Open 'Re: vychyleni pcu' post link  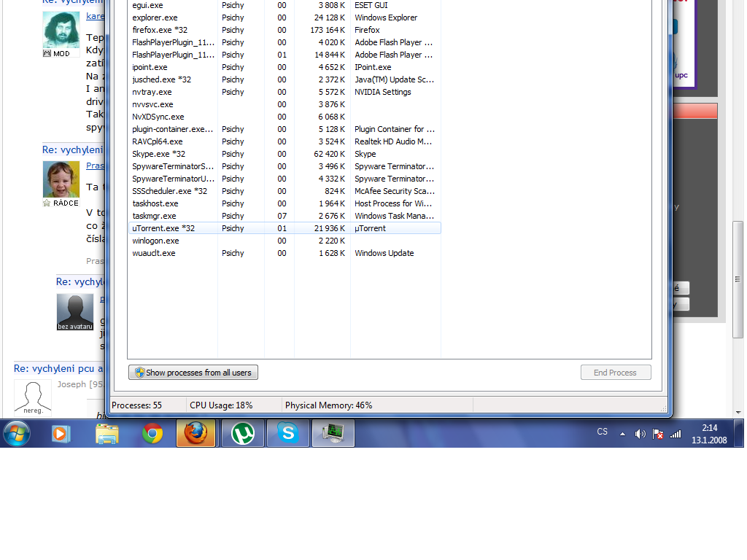pos(58,368)
